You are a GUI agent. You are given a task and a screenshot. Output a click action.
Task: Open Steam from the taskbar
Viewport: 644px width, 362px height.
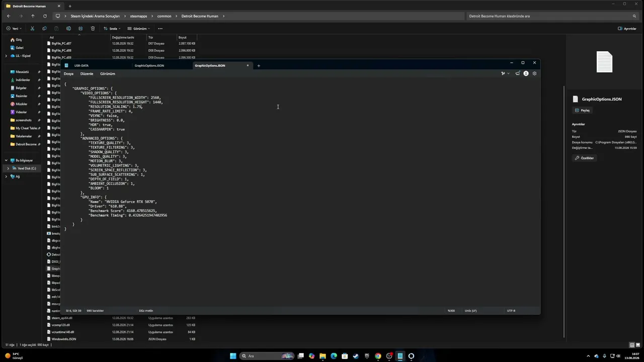click(356, 356)
